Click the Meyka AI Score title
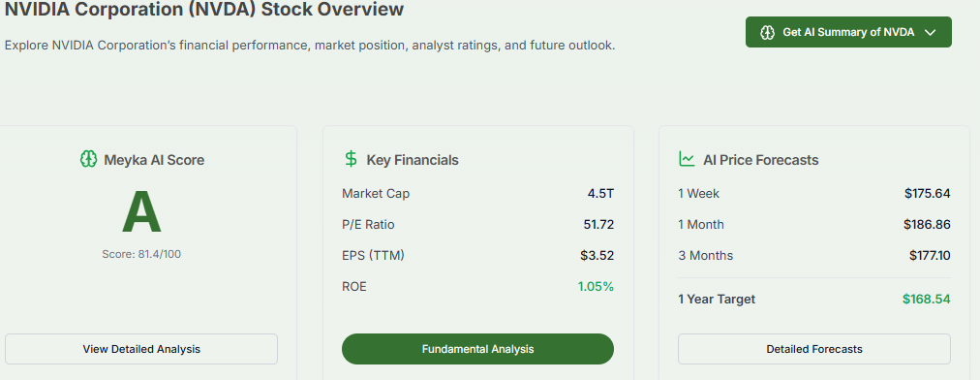 click(x=154, y=160)
